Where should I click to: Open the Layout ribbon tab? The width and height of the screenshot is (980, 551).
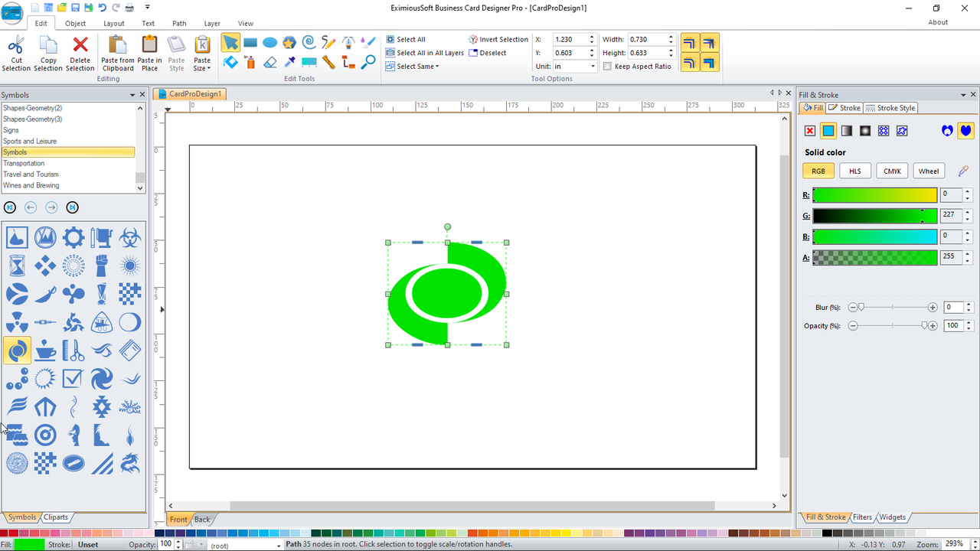[x=114, y=24]
